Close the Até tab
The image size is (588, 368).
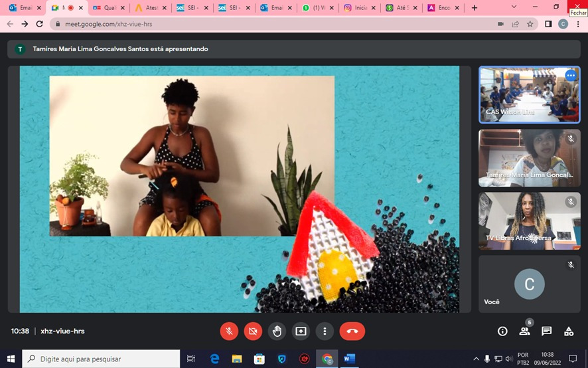tap(415, 7)
